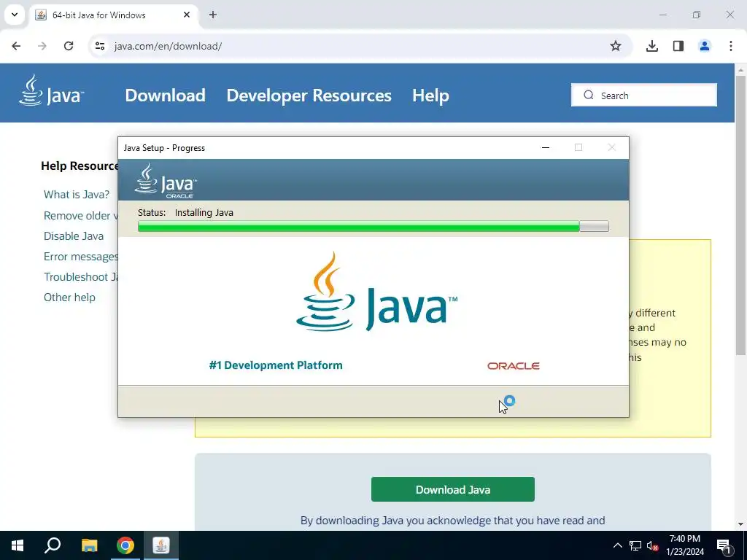Switch to Chrome in taskbar
This screenshot has width=747, height=560.
125,545
